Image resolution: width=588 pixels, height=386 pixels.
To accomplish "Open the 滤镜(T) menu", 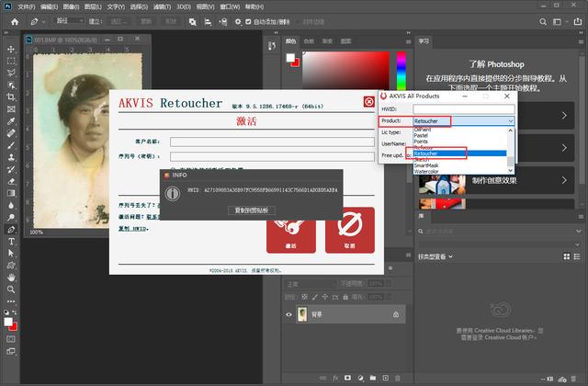I will point(162,6).
